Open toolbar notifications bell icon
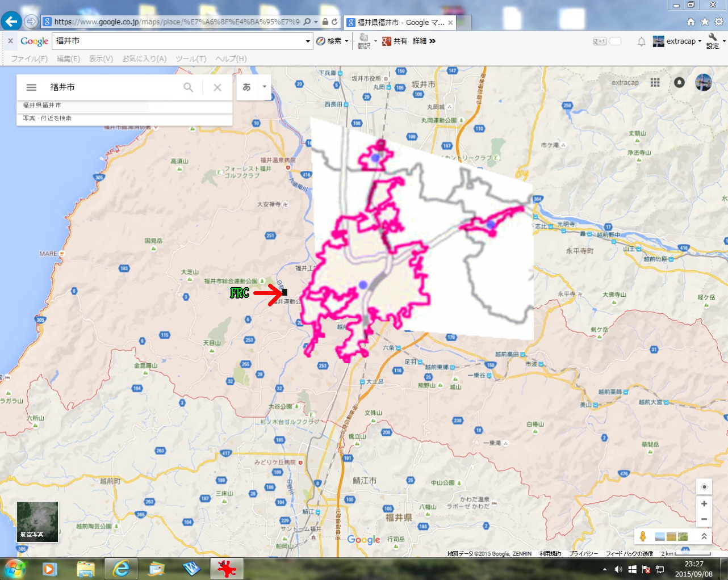Screen dimensions: 728x580 [641, 41]
